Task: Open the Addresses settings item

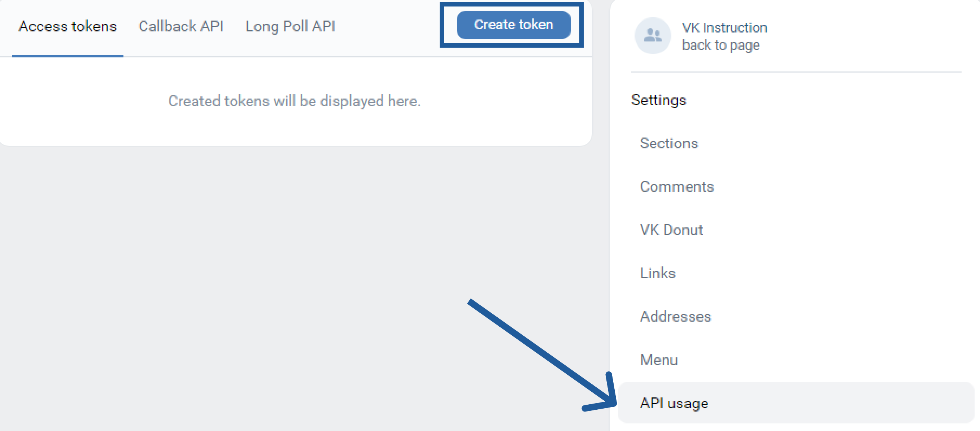Action: [676, 317]
